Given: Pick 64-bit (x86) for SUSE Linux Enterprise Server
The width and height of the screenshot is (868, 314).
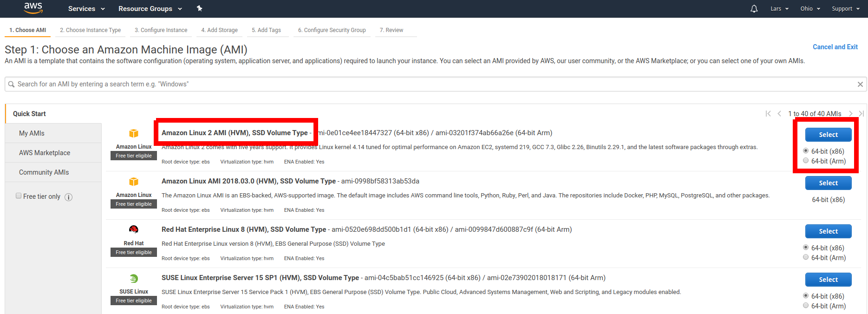Looking at the screenshot, I should [x=806, y=296].
